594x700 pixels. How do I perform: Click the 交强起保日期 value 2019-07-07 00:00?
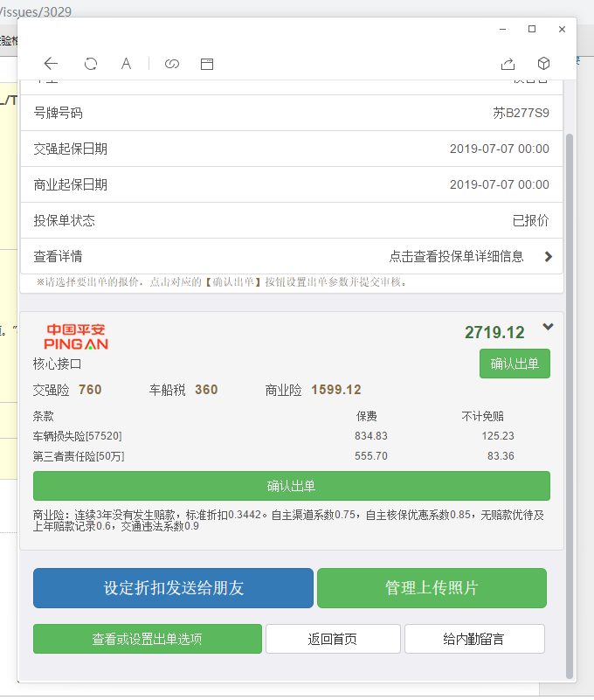point(500,149)
